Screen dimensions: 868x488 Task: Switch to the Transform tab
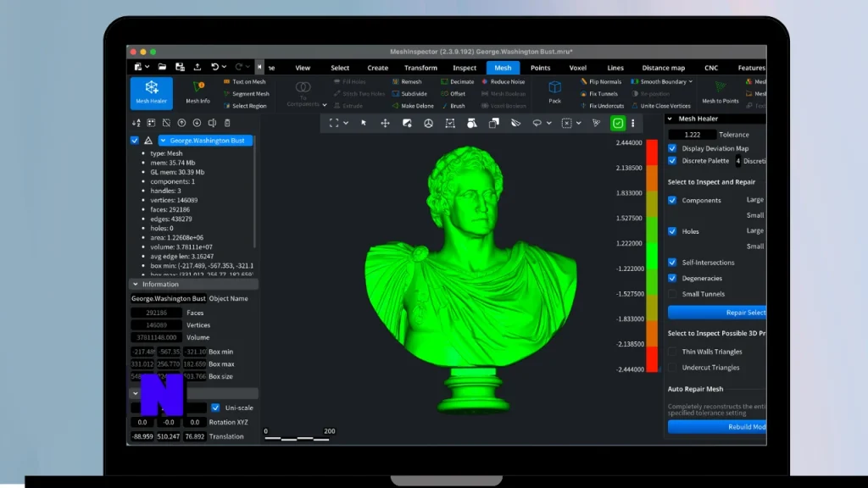pos(420,68)
